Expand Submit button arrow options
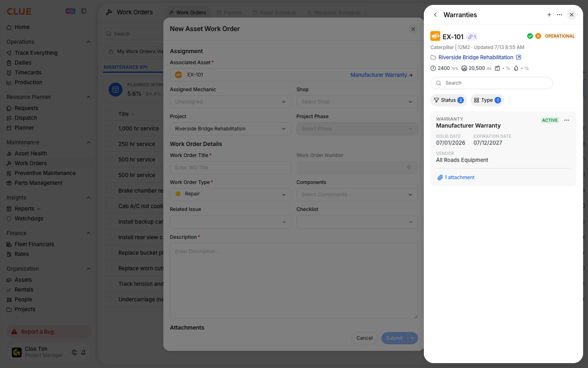 pos(412,338)
